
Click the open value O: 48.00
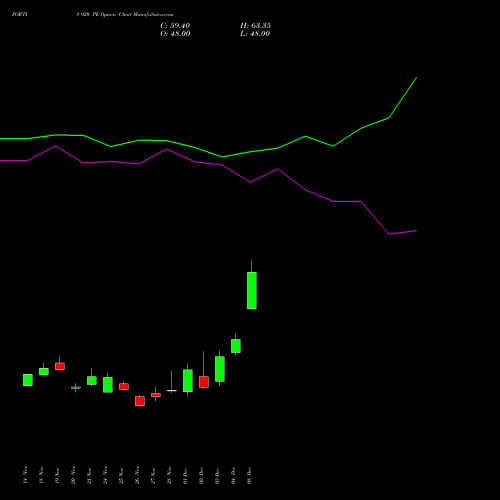coord(175,34)
